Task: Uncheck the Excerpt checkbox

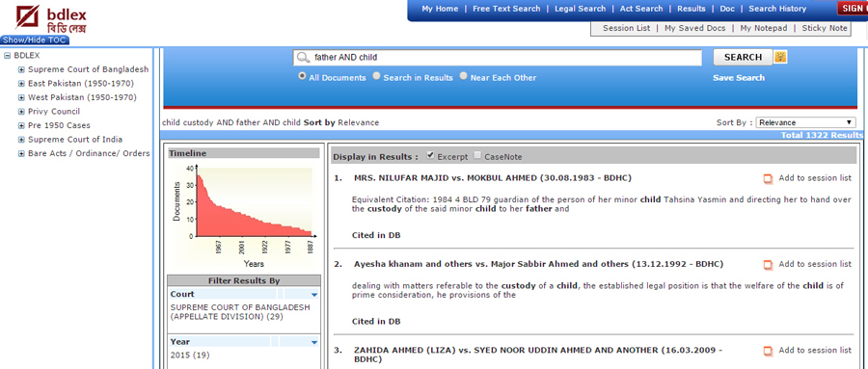Action: [431, 156]
